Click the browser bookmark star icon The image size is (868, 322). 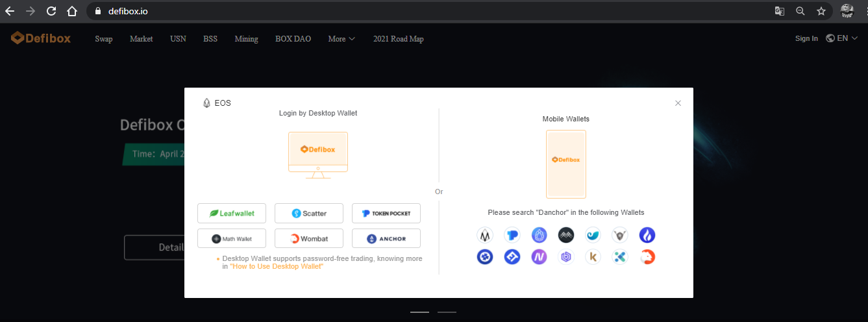coord(821,11)
